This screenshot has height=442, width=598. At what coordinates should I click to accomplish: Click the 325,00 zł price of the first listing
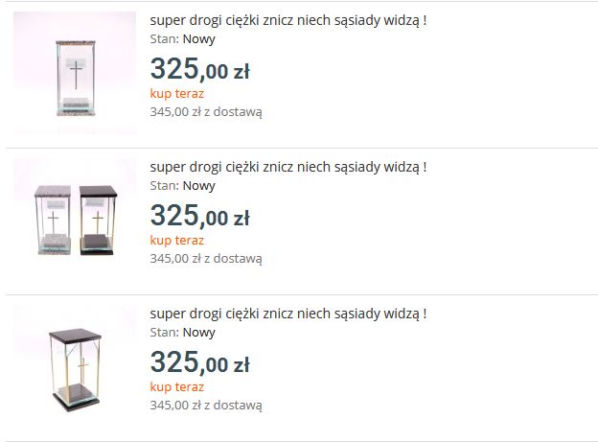pos(200,69)
